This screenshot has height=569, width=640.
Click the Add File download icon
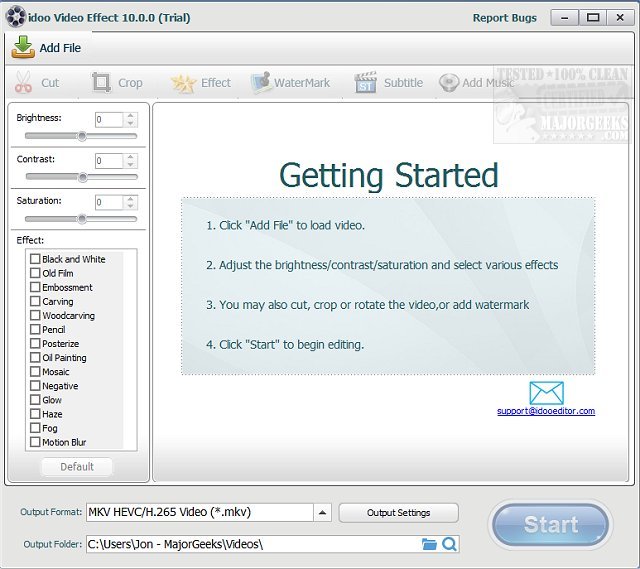click(x=23, y=47)
